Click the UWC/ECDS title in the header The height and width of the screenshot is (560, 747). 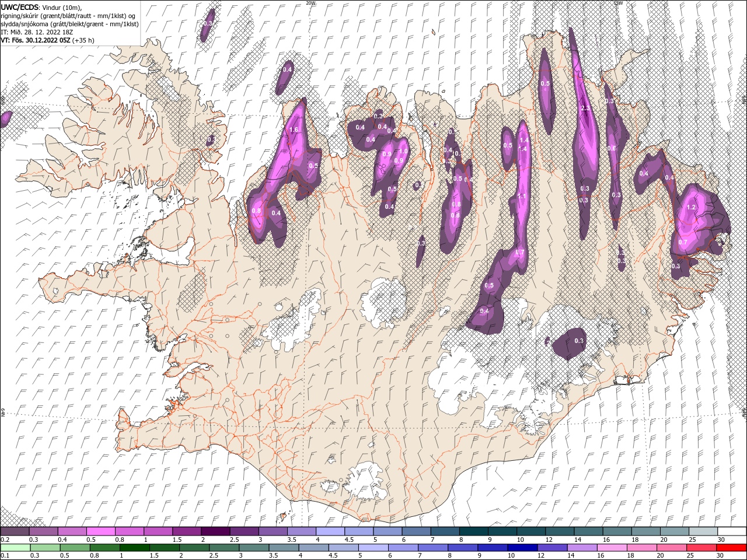pyautogui.click(x=20, y=7)
